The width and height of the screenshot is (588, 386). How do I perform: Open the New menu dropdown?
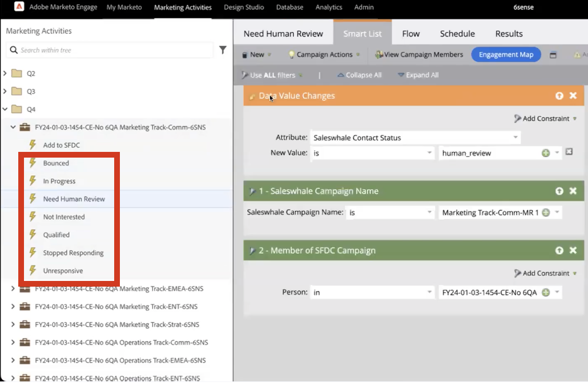coord(257,54)
